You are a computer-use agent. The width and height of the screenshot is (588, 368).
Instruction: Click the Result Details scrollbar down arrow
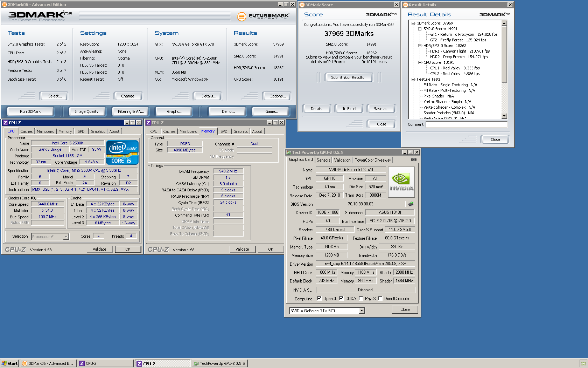pos(504,116)
